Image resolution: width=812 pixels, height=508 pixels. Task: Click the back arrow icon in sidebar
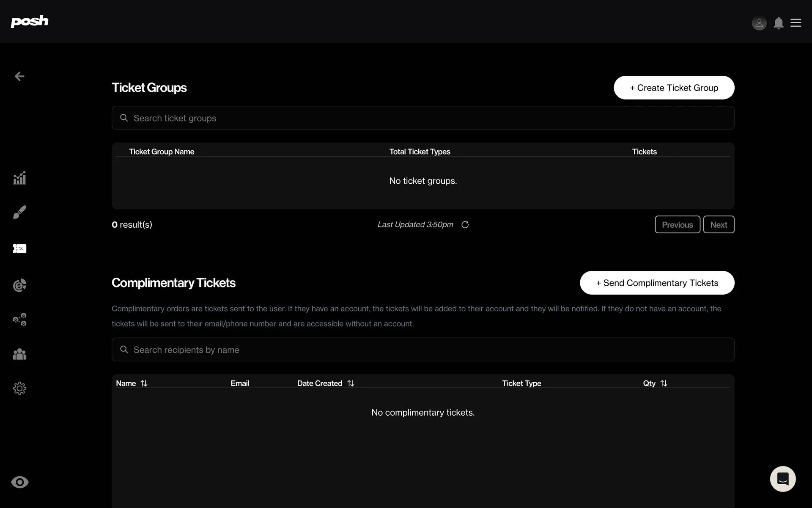[x=19, y=76]
